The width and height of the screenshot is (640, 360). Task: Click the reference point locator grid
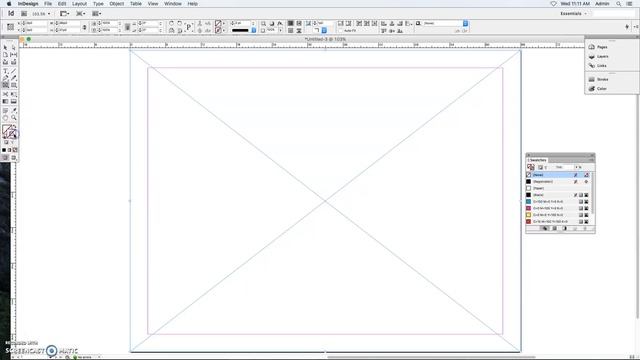pyautogui.click(x=11, y=27)
